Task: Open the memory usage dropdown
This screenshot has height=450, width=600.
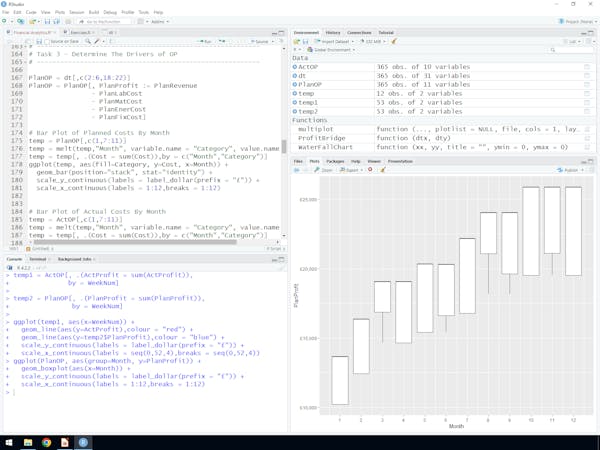Action: [373, 41]
